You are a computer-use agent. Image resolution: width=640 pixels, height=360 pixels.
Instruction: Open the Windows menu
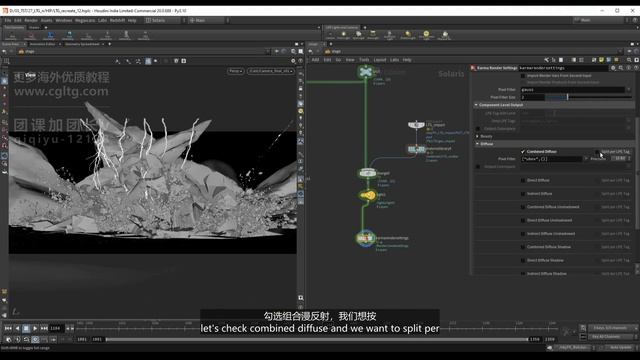(x=64, y=20)
